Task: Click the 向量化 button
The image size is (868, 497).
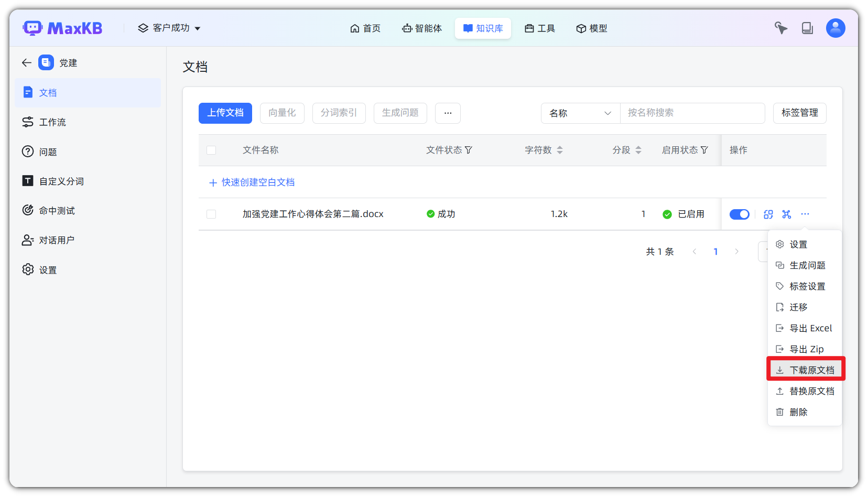Action: pos(282,113)
